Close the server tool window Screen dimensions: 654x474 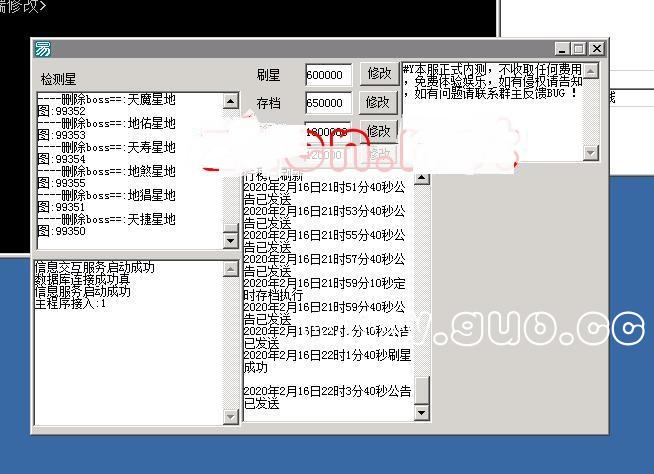coord(596,48)
